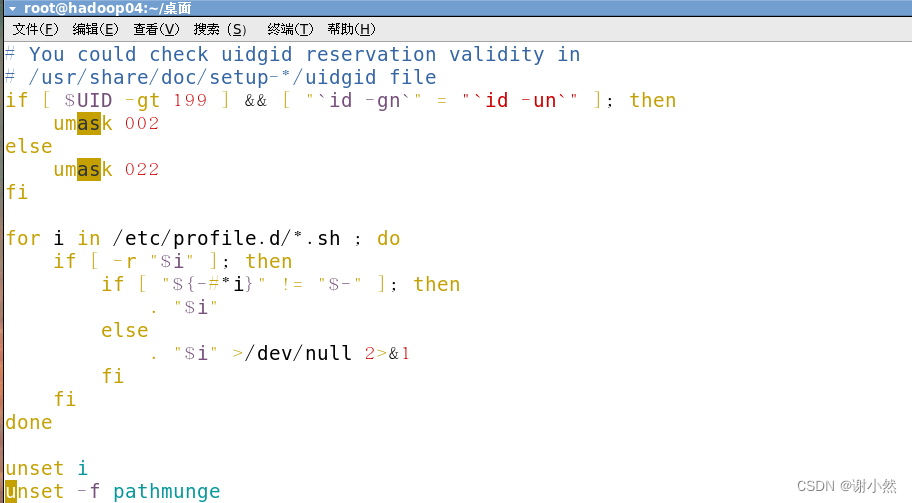Screen dimensions: 912x503
Task: Click the 'done' keyword
Action: pyautogui.click(x=28, y=422)
